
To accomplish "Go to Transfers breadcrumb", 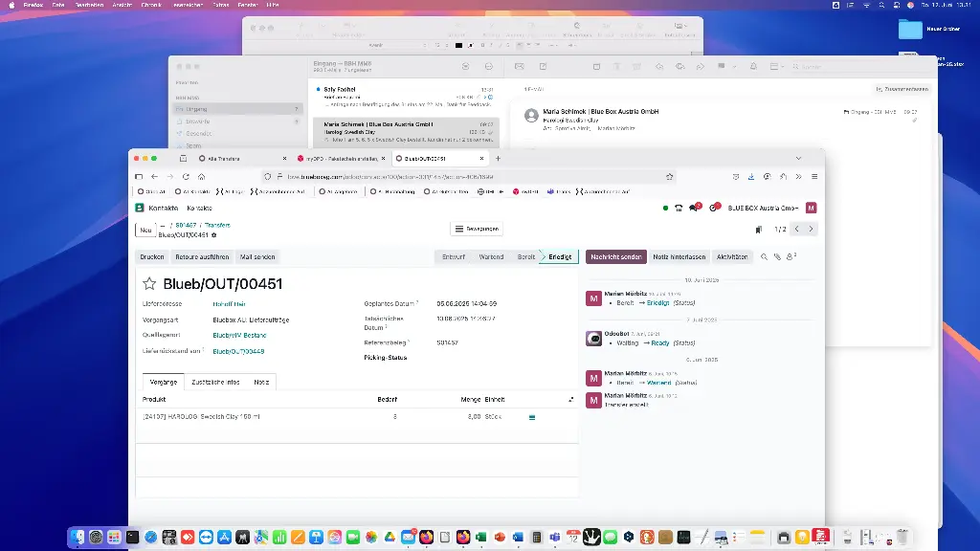I will point(217,225).
